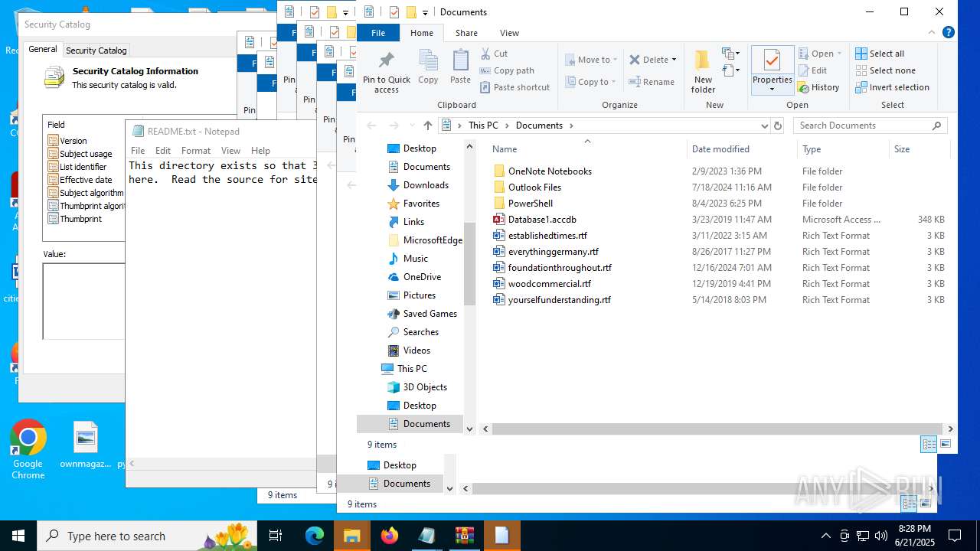The height and width of the screenshot is (551, 980).
Task: Click This PC in the address breadcrumb
Action: [x=483, y=126]
